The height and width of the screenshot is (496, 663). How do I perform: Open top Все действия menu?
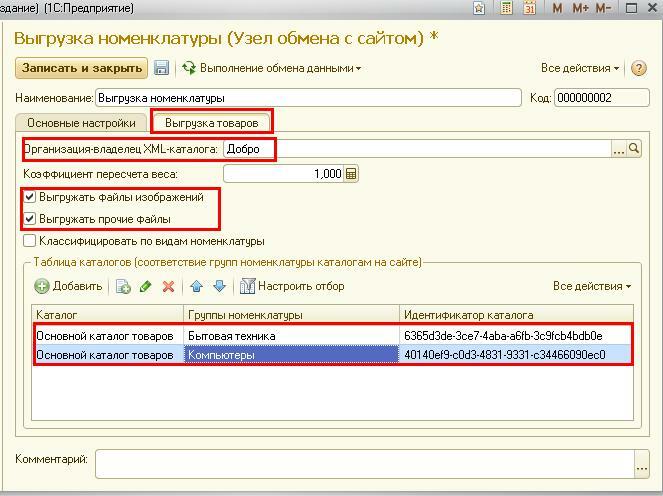[x=580, y=68]
